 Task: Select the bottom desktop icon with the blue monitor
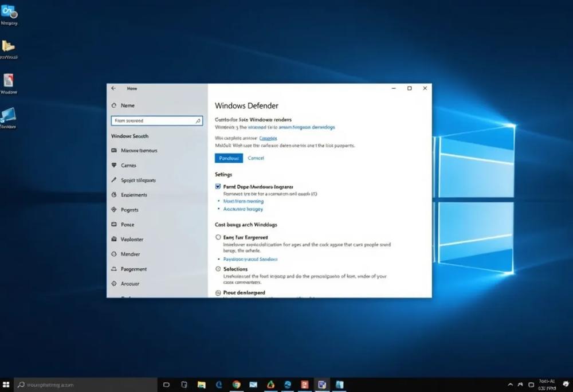click(8, 117)
